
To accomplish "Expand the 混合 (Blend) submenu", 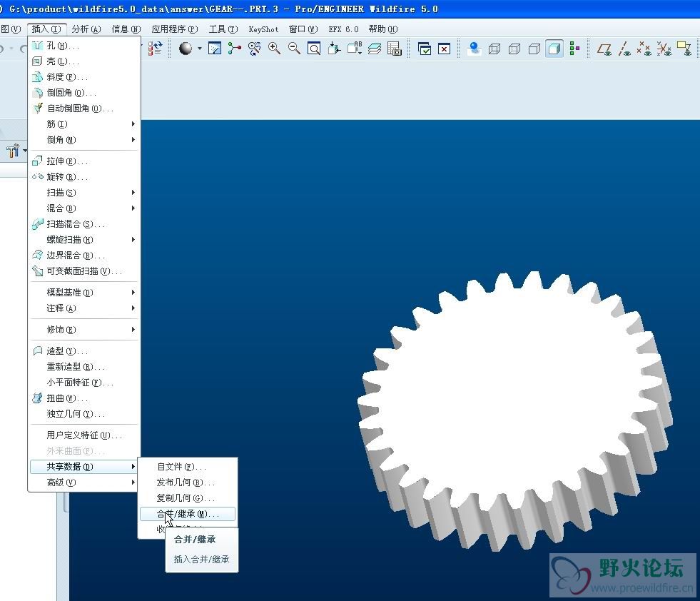I will (x=84, y=208).
